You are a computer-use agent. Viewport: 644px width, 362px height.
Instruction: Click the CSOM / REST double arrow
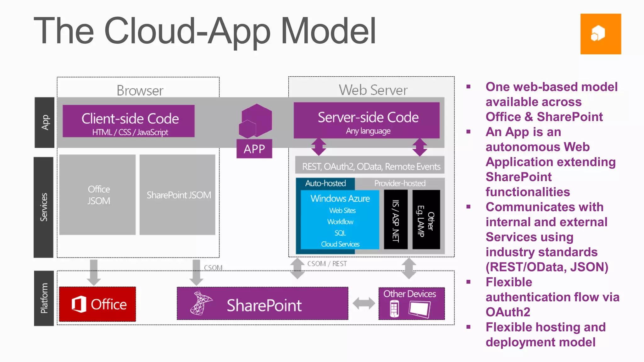297,268
